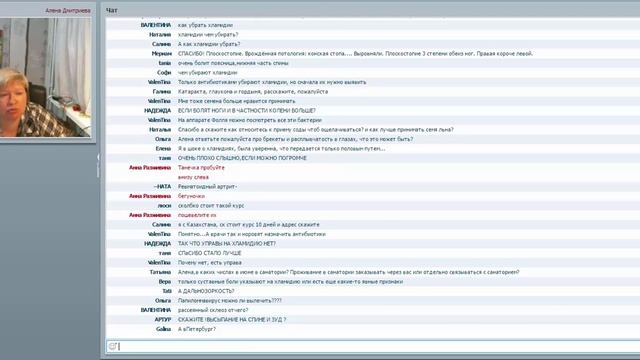Click presenter name label Алена Дмитриева
This screenshot has width=640, height=360.
coord(68,10)
